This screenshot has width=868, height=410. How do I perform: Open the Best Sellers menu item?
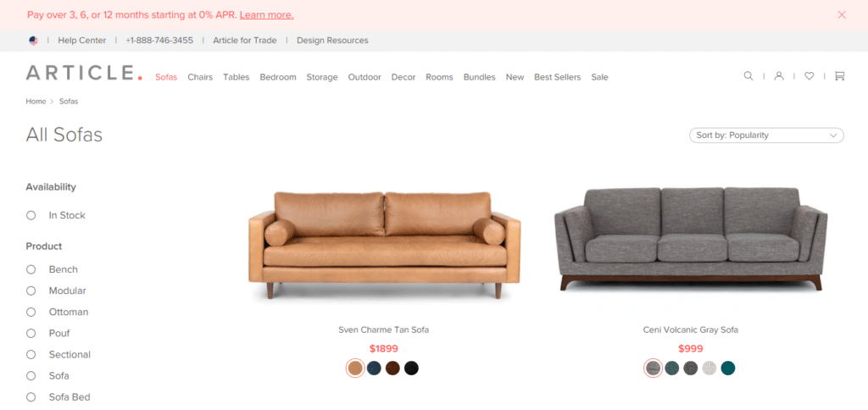pos(558,77)
